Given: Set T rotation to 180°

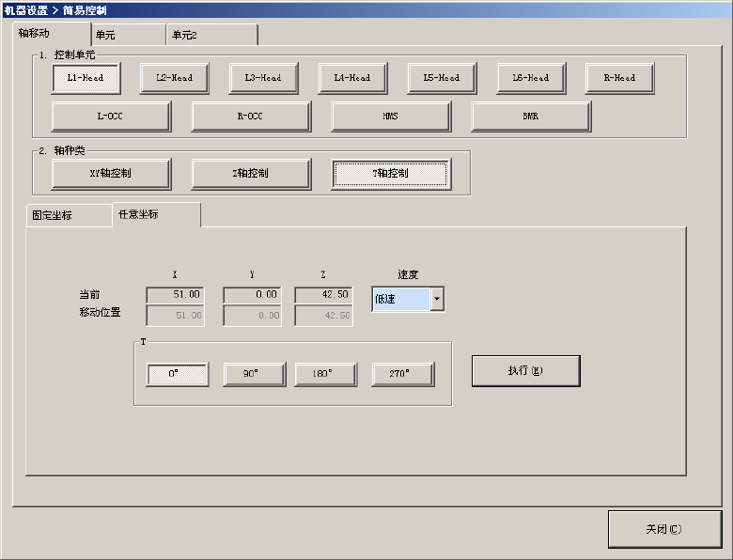Looking at the screenshot, I should click(x=326, y=374).
